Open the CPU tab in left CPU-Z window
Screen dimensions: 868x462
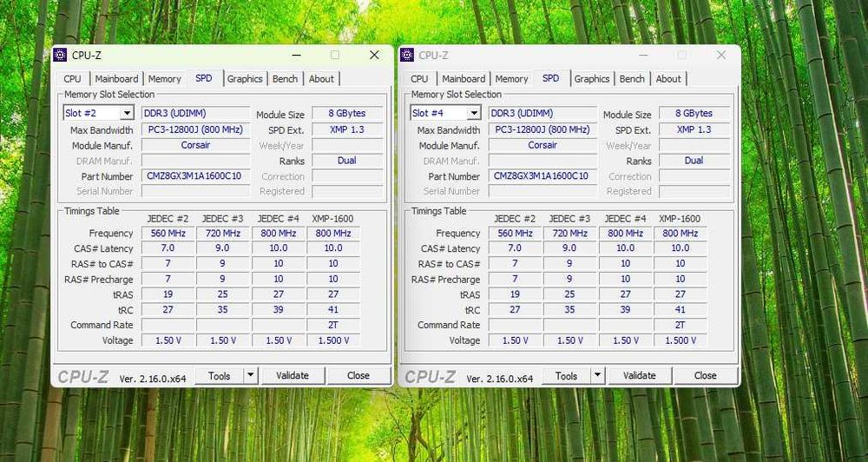coord(73,79)
